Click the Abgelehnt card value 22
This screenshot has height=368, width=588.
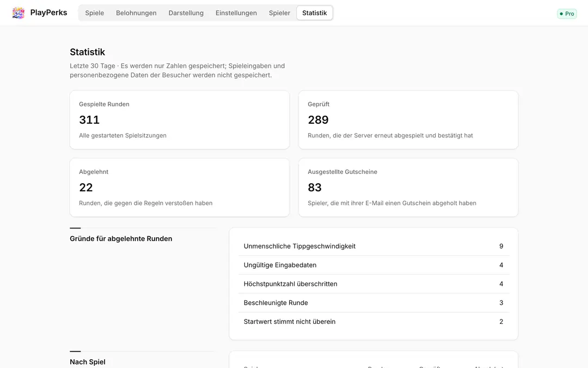(86, 188)
